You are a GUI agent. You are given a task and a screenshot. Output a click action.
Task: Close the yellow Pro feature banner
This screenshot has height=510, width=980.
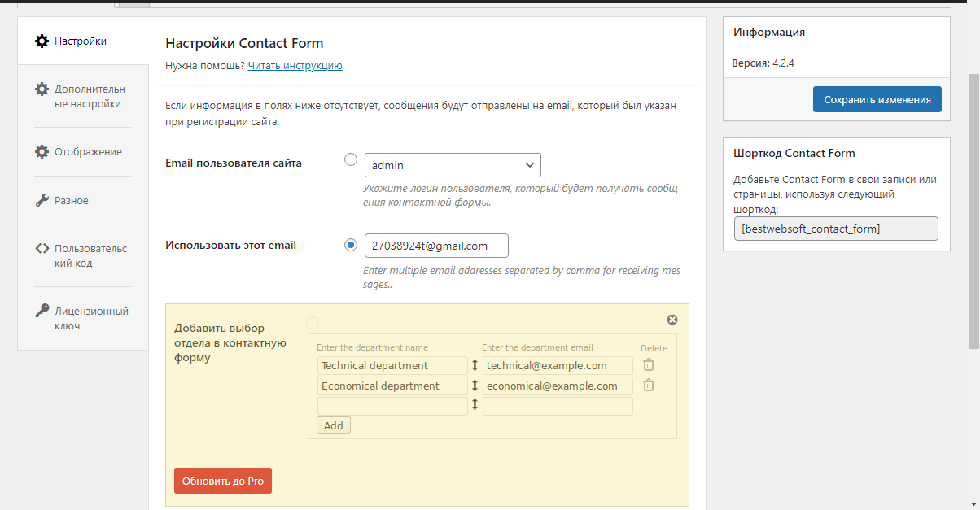point(672,320)
